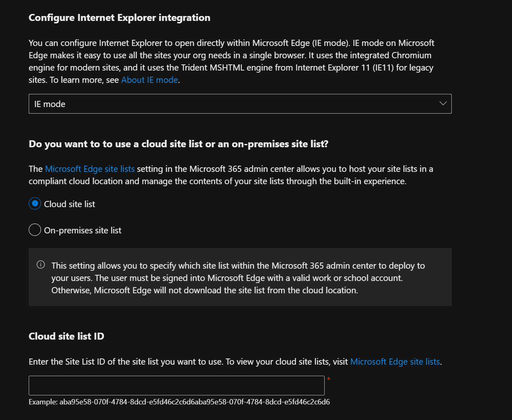512x420 pixels.
Task: Open Microsoft Edge site lists link after "The"
Action: point(90,169)
